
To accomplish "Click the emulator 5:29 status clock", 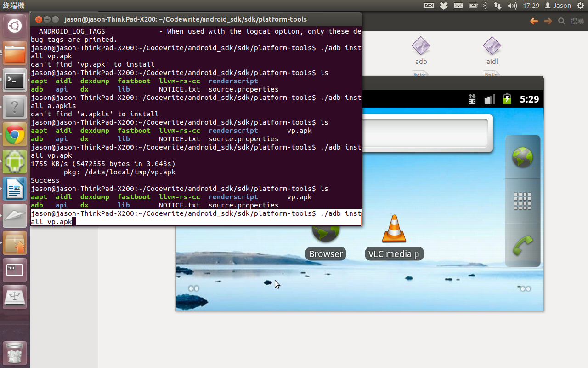I will (529, 99).
